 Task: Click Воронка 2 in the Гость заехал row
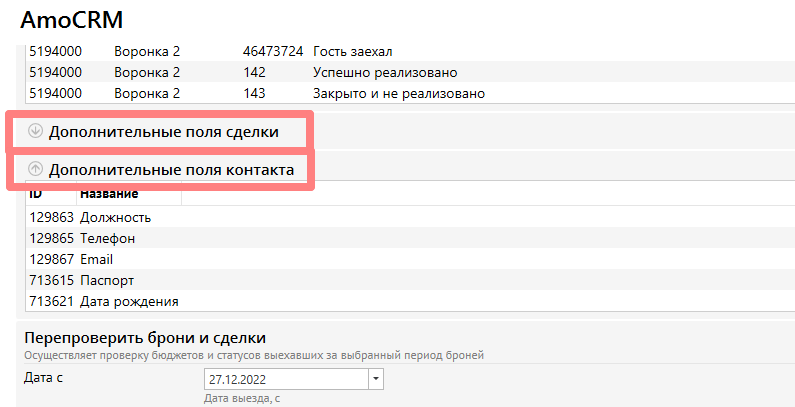(147, 51)
